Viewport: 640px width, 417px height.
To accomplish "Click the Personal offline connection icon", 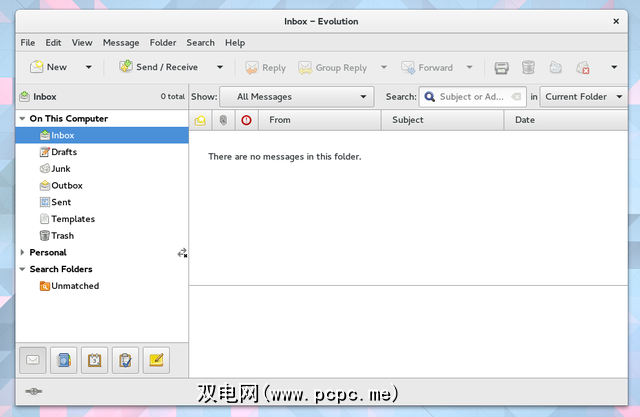I will (182, 253).
